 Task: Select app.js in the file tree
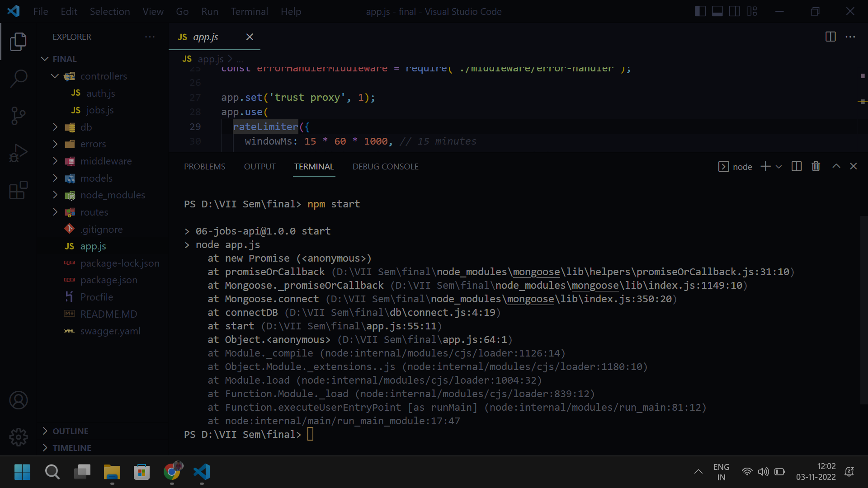(x=103, y=246)
